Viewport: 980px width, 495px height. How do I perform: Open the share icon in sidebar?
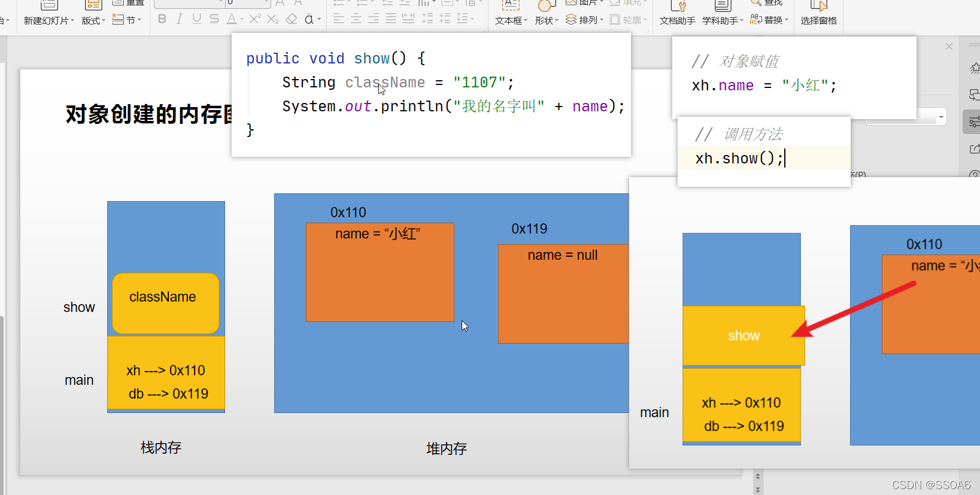click(x=974, y=148)
